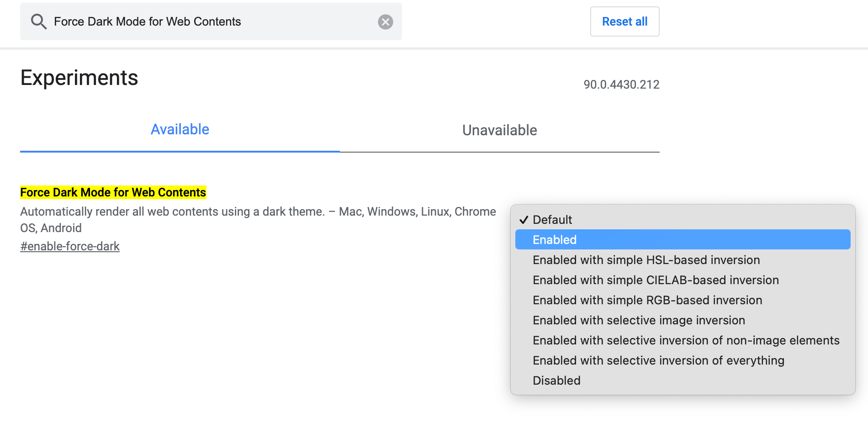Select Enabled with simple HSL-based inversion

click(x=646, y=259)
